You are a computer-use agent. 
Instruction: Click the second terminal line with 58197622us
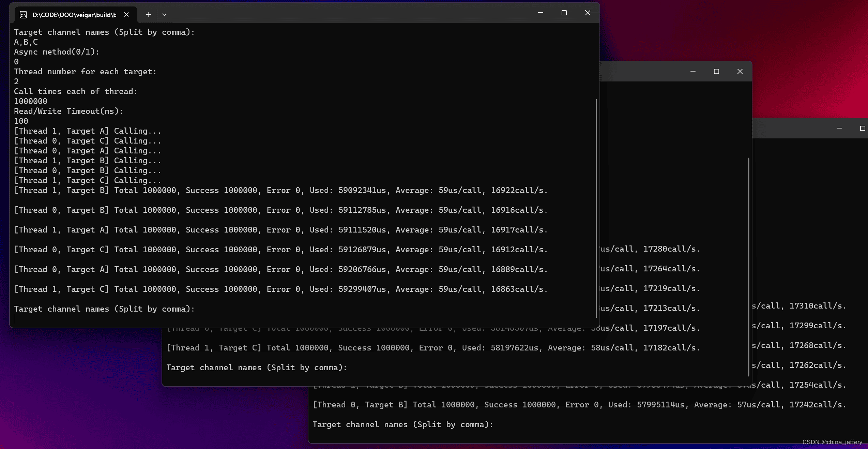tap(433, 348)
